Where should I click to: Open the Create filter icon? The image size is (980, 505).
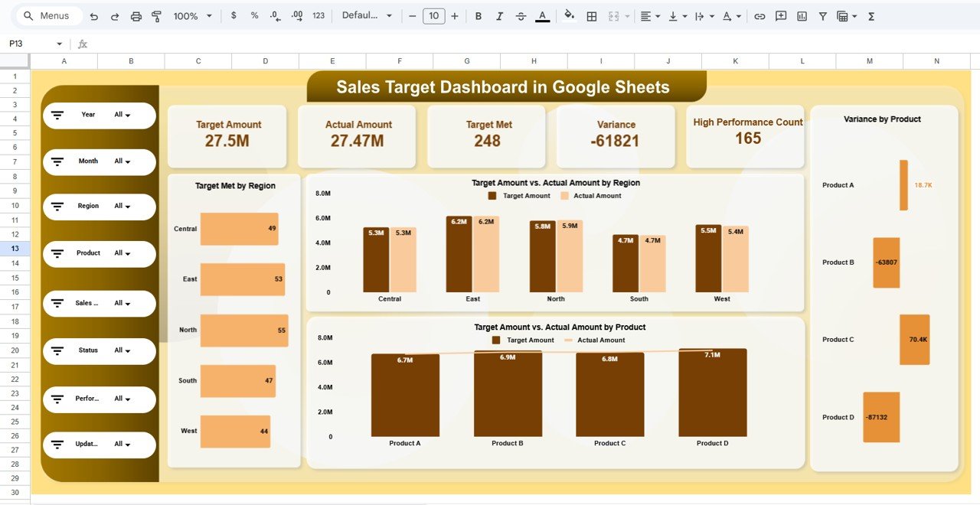pos(823,15)
